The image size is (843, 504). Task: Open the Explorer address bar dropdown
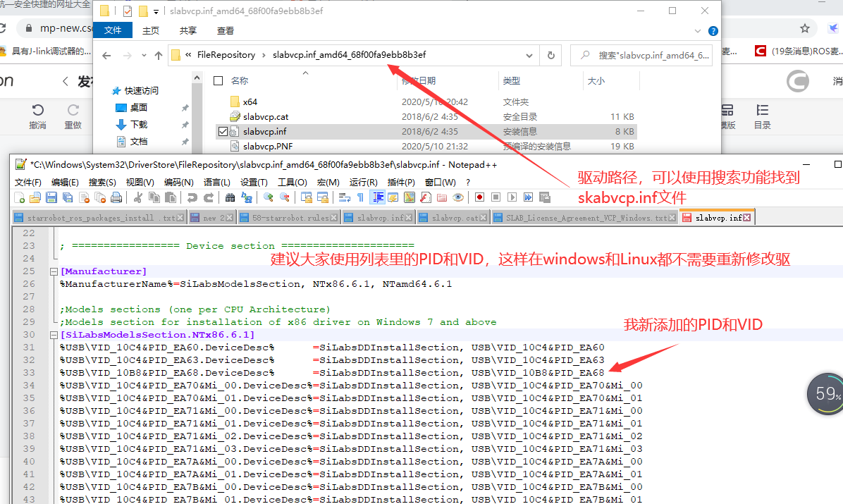[528, 54]
